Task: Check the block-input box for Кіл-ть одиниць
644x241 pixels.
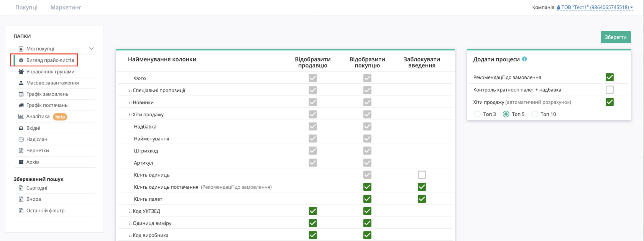Action: [422, 175]
